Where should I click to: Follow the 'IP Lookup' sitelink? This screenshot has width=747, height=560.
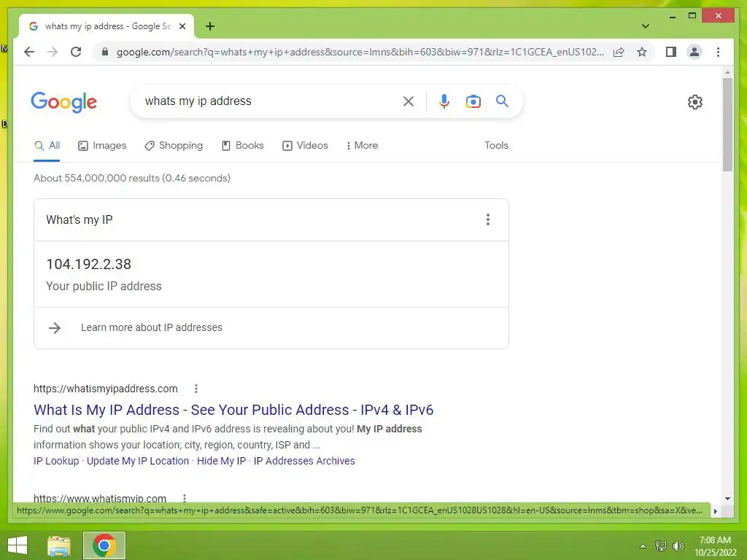(x=56, y=461)
